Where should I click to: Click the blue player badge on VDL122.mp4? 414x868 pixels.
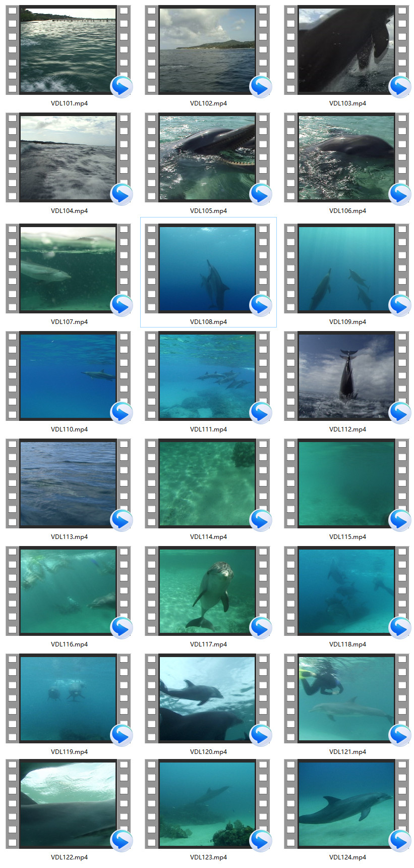pos(122,841)
